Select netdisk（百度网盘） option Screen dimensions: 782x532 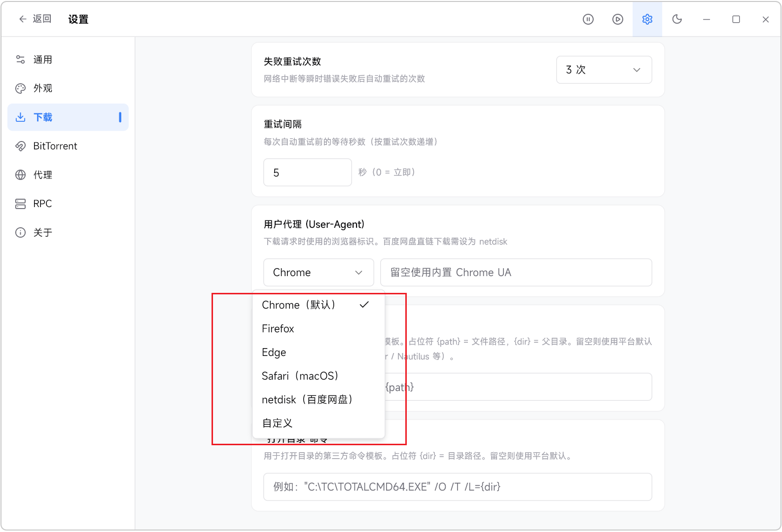(319, 399)
